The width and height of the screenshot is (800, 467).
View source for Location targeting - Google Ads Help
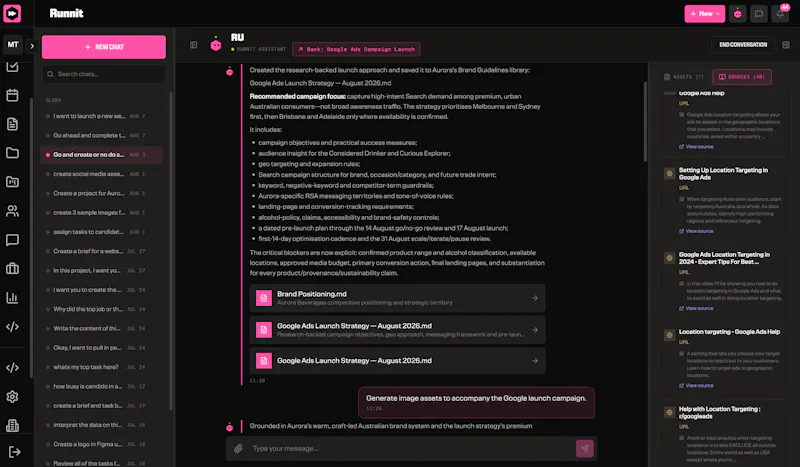[696, 385]
